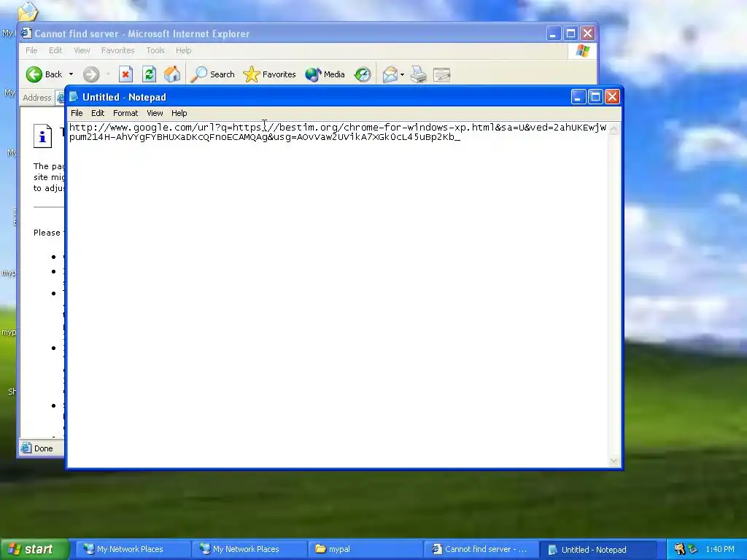Screen dimensions: 747x560
Task: Expand the Mail dropdown arrow
Action: 402,74
